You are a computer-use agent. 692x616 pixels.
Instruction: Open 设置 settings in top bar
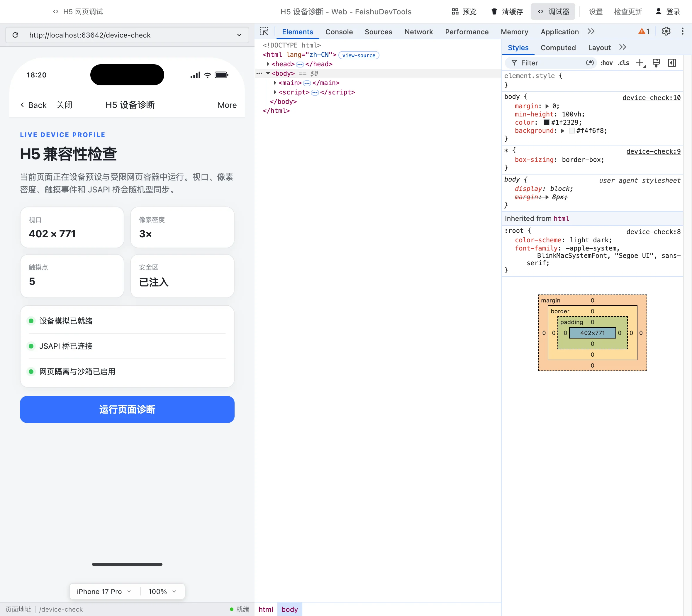[x=596, y=11]
